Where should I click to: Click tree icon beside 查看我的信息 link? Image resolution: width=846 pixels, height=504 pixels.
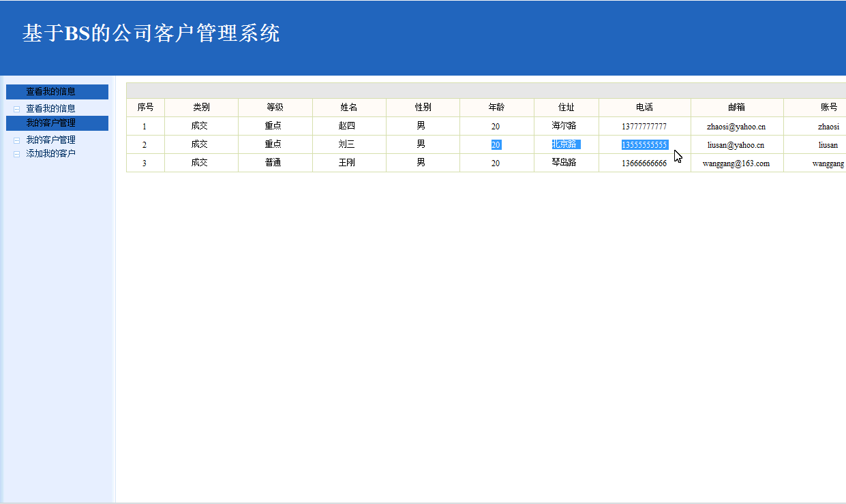pos(17,109)
